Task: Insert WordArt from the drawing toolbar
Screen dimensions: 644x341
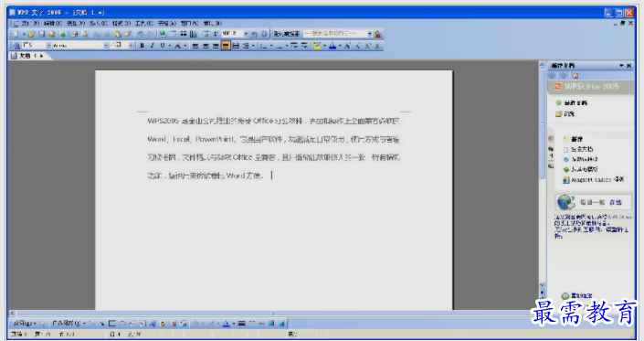Action: pos(153,324)
